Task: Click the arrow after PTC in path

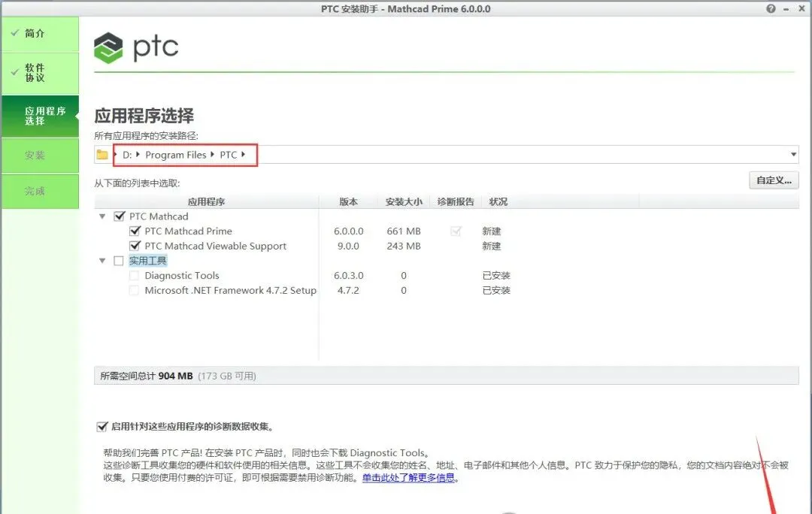Action: (243, 154)
